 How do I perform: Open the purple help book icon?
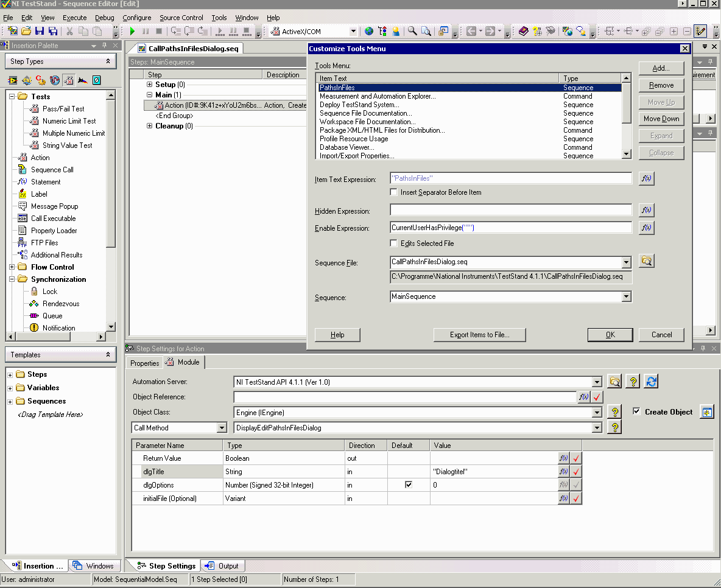(523, 31)
